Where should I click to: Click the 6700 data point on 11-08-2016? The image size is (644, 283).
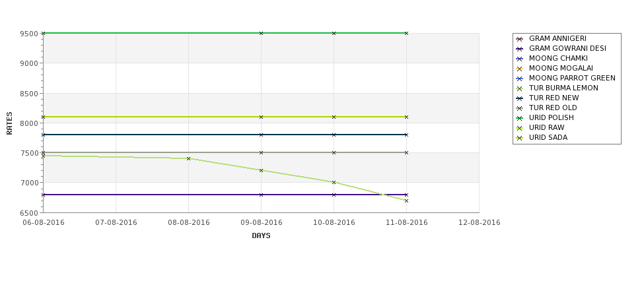[x=406, y=201]
